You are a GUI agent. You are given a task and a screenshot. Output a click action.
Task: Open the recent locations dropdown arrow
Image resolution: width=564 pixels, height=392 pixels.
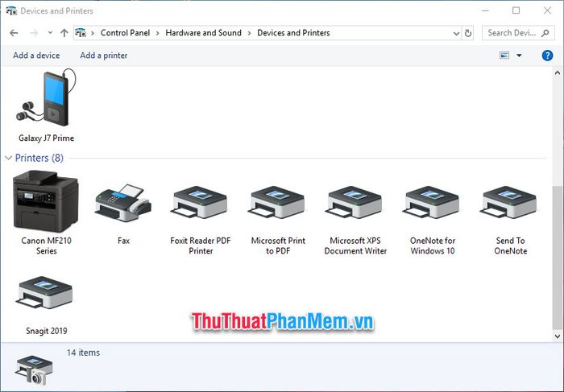point(50,33)
